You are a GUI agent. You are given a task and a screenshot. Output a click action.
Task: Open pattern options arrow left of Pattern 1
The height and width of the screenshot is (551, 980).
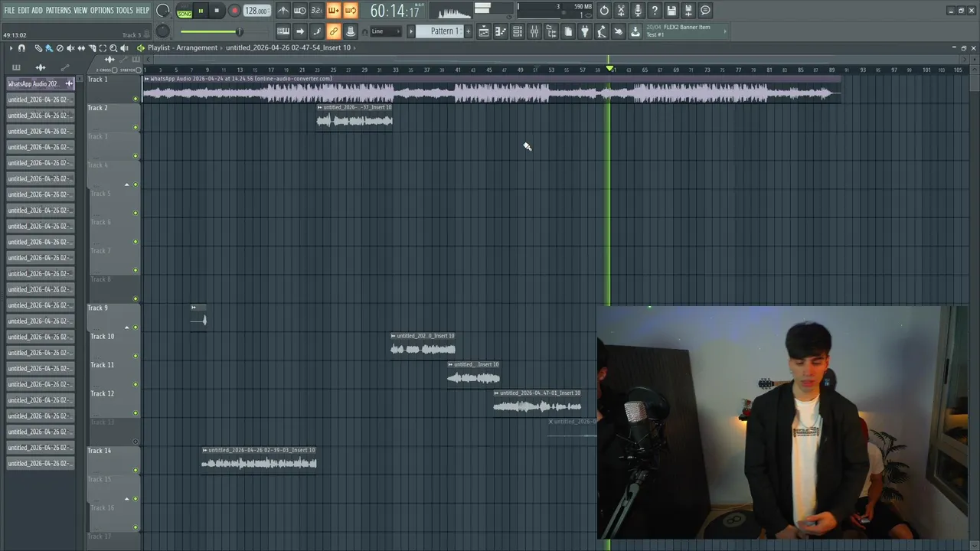coord(411,31)
